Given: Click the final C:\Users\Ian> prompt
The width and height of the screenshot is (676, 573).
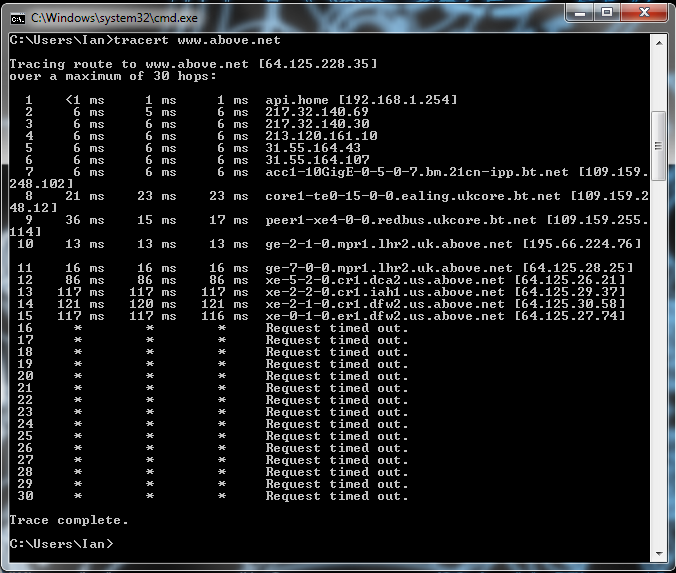Looking at the screenshot, I should (61, 544).
